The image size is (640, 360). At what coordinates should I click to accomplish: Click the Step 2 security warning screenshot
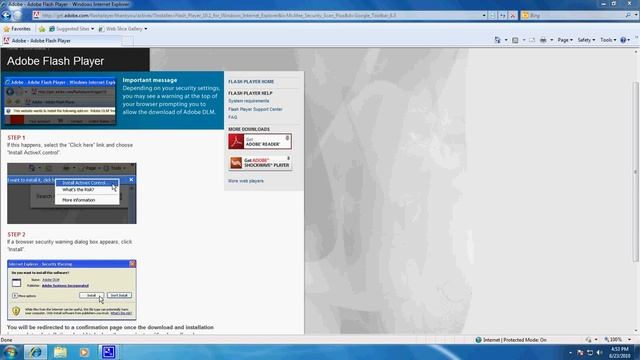click(x=71, y=290)
